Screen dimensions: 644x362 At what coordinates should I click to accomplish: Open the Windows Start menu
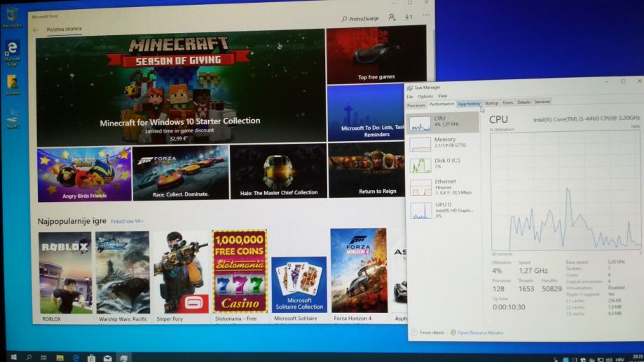(x=13, y=358)
